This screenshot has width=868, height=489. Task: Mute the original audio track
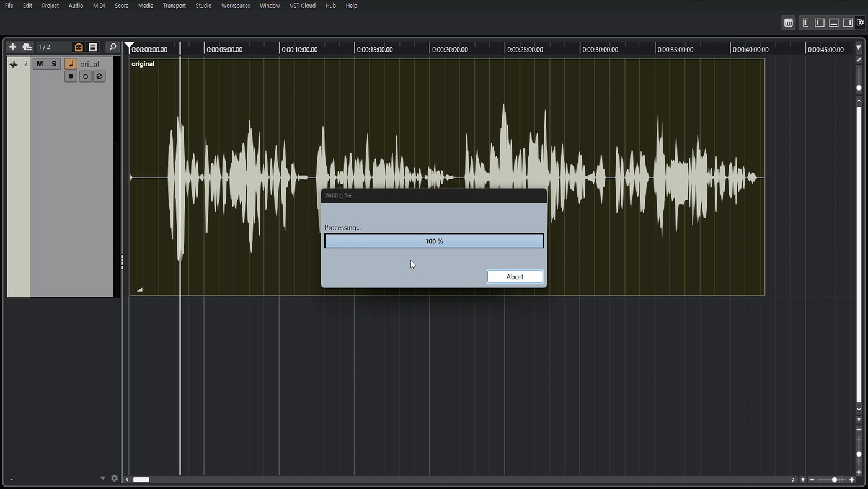tap(40, 64)
